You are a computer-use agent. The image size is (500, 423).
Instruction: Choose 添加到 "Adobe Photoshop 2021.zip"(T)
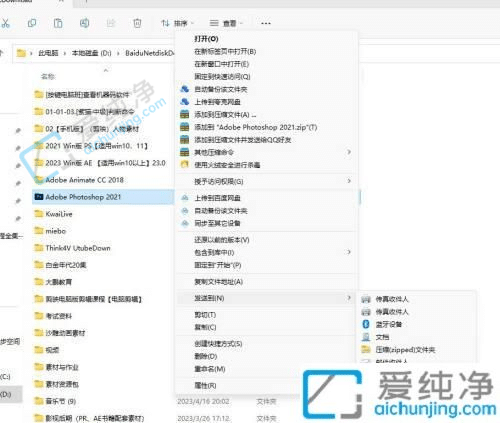point(256,127)
